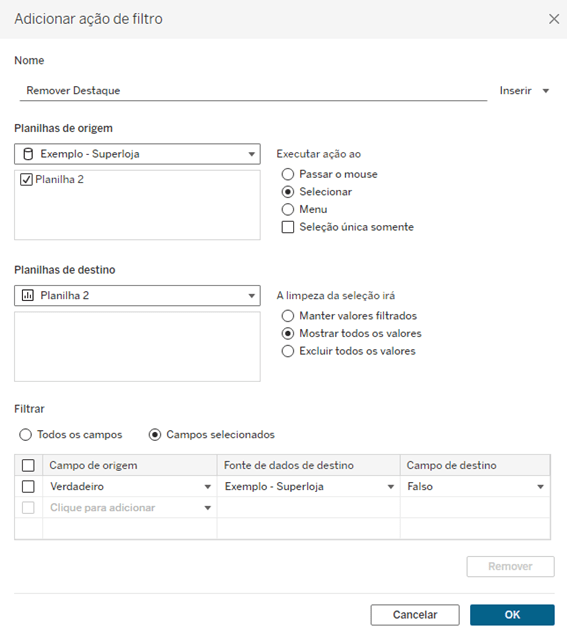This screenshot has height=637, width=567.
Task: Click the data source cylinder icon
Action: 28,154
